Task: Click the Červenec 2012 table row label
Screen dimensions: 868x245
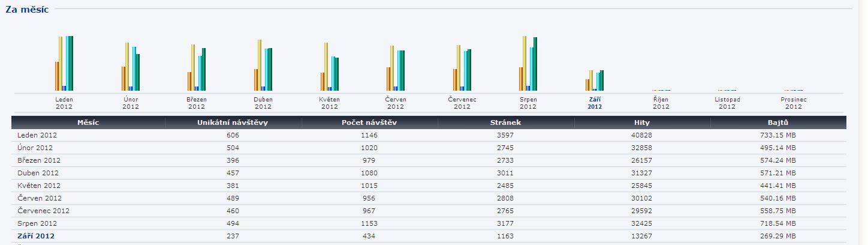Action: tap(43, 211)
